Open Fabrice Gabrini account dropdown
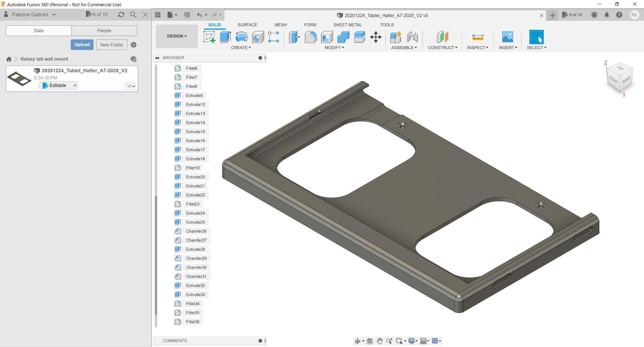This screenshot has height=347, width=644. 30,14
